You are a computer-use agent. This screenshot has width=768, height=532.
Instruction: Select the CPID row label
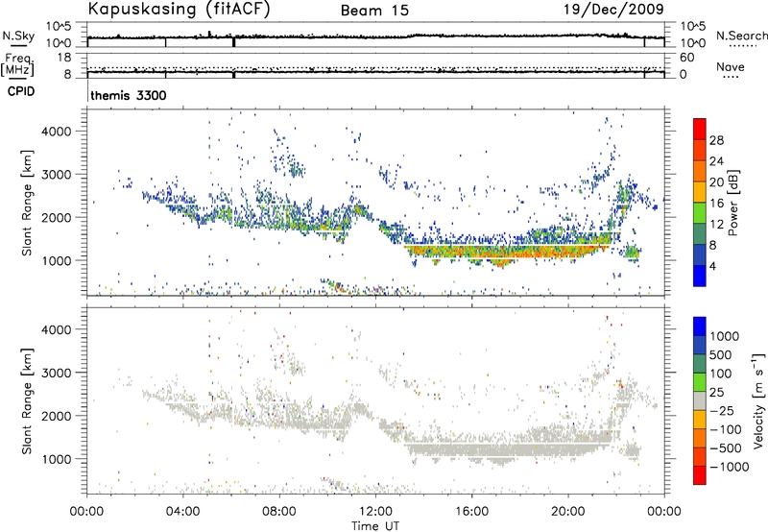click(21, 91)
